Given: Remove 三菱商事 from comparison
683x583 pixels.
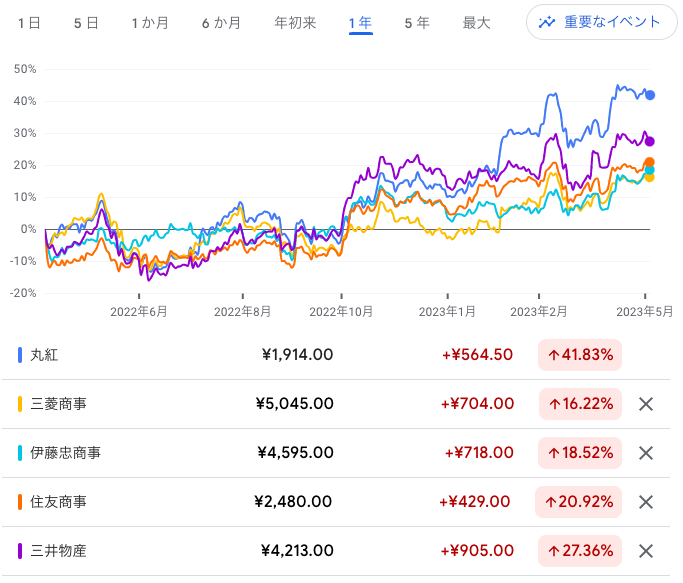Looking at the screenshot, I should [x=646, y=404].
